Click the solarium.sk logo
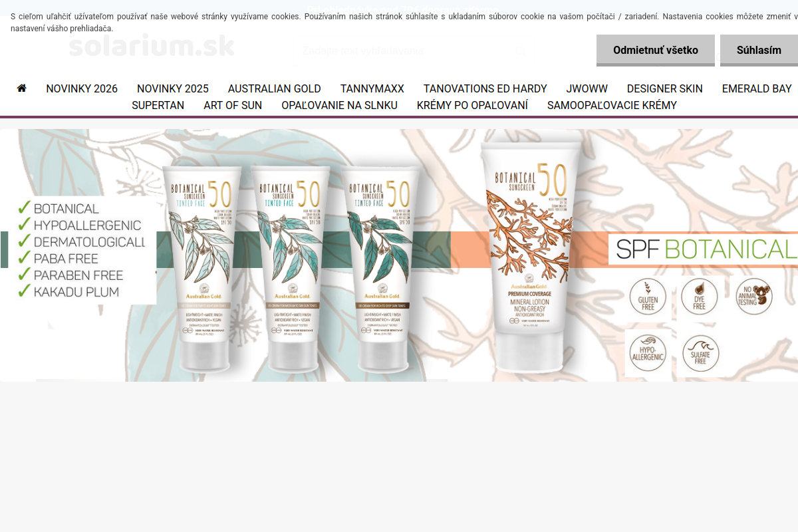 pyautogui.click(x=152, y=46)
